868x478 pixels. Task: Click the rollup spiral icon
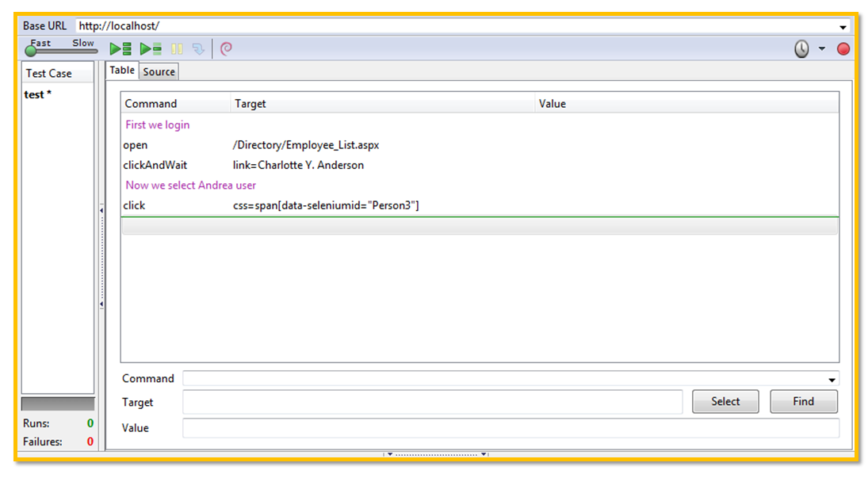click(226, 49)
